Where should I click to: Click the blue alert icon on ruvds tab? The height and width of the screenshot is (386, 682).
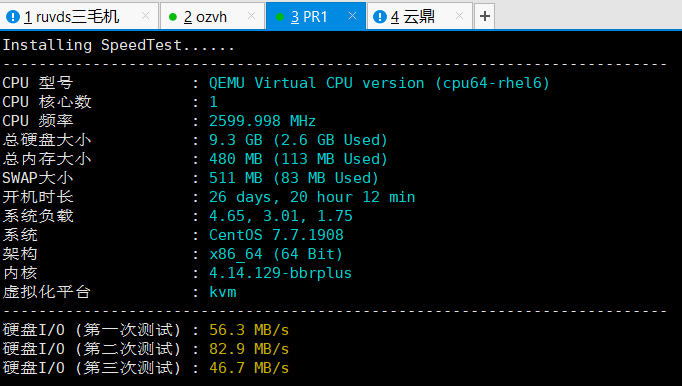click(13, 17)
